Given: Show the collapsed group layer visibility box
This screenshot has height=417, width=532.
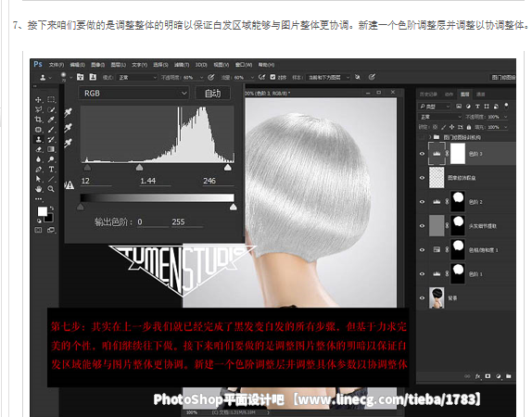Looking at the screenshot, I should (x=422, y=137).
